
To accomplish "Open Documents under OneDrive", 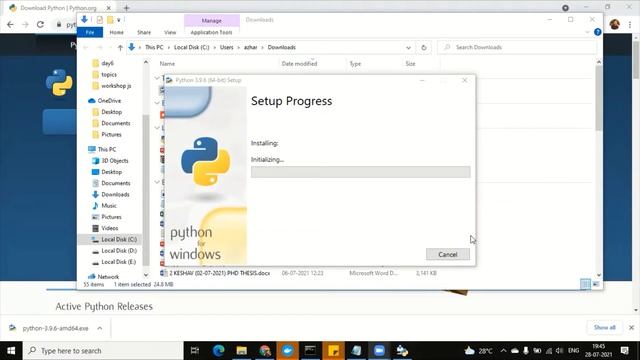I will [x=116, y=123].
